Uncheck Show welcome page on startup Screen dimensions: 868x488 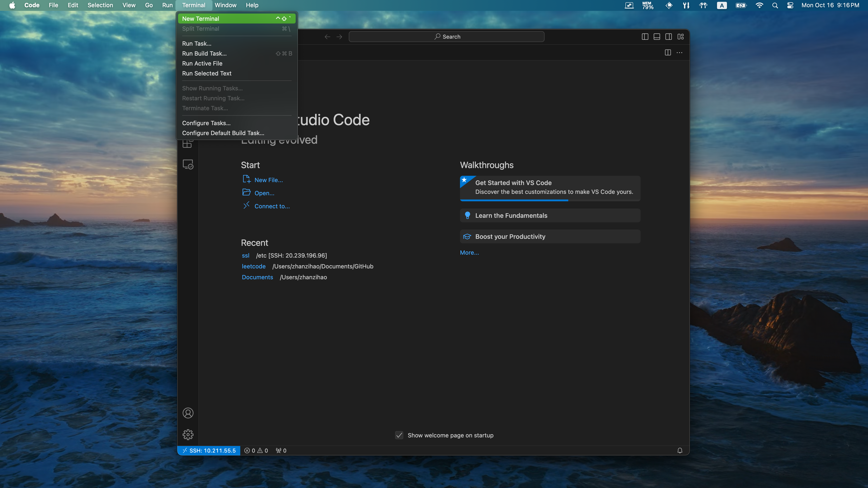pyautogui.click(x=399, y=435)
